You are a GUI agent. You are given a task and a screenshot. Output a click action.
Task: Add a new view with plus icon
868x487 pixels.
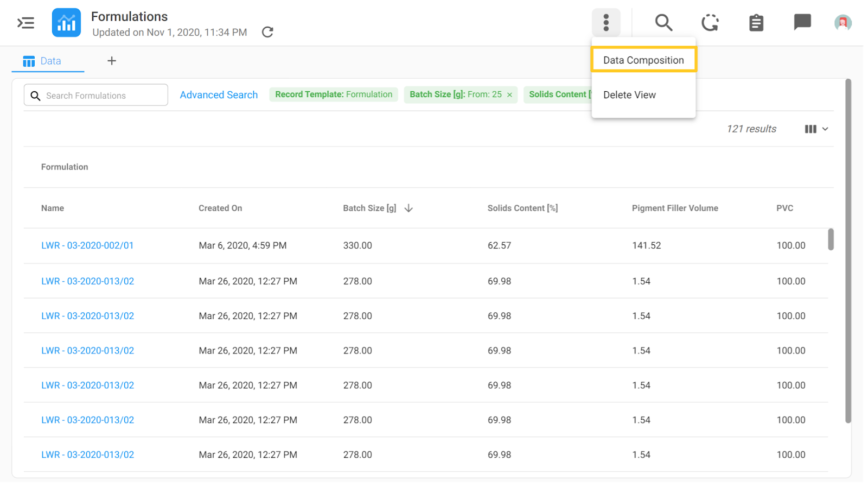[x=112, y=61]
